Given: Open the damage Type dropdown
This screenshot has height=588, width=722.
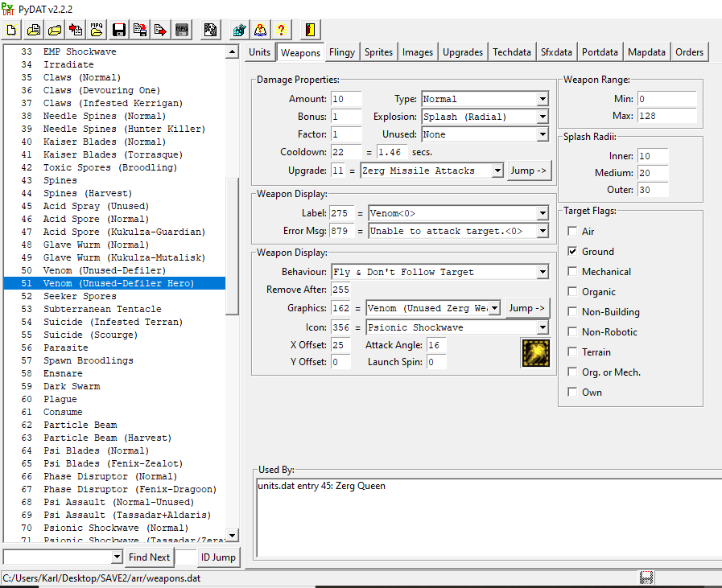Looking at the screenshot, I should coord(543,99).
